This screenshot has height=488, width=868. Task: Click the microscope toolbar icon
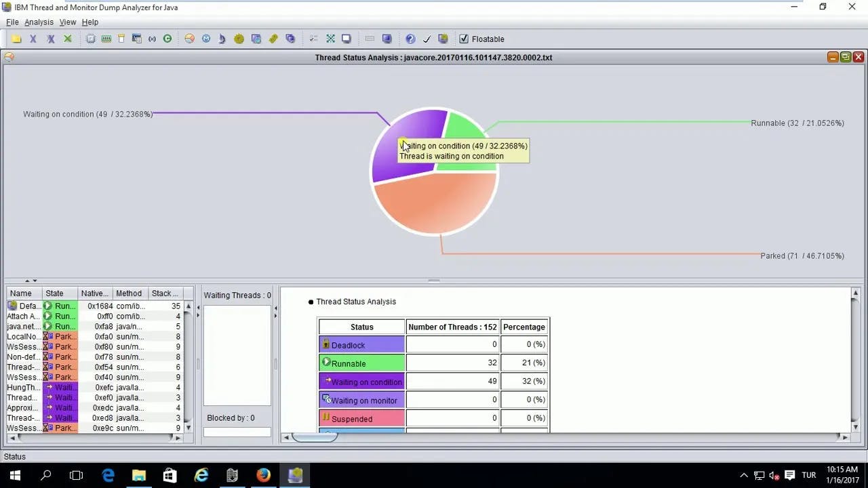click(221, 39)
